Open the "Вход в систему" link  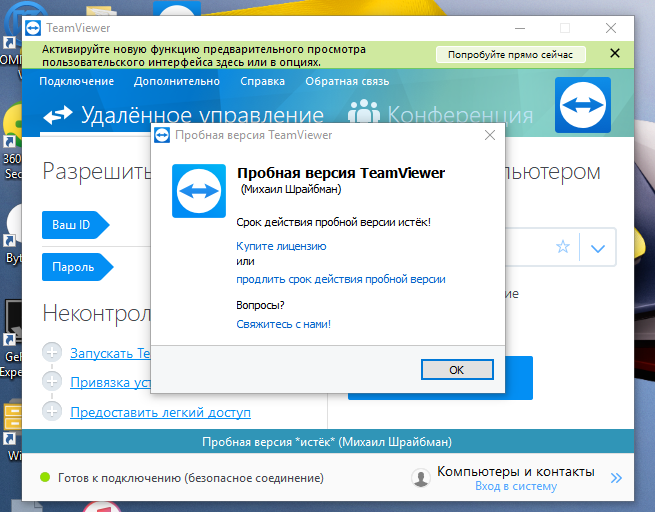point(516,487)
